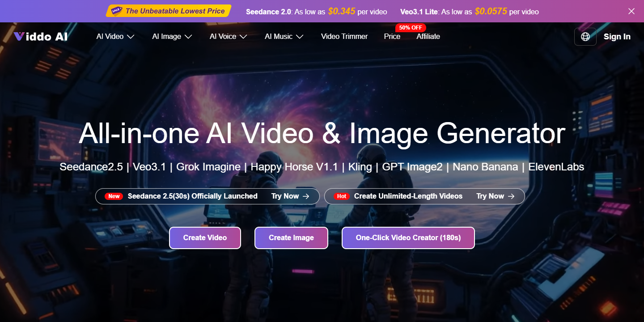Click One-Click Video Creator (180s) button
The height and width of the screenshot is (322, 644).
[x=408, y=238]
